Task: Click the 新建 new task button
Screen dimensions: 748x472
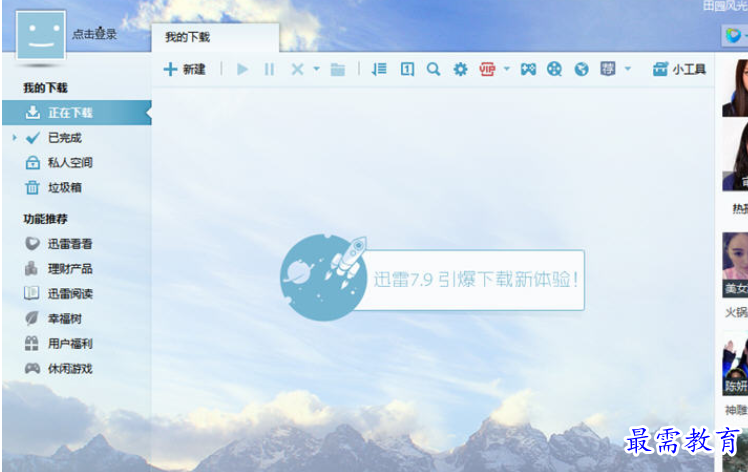Action: coord(185,69)
